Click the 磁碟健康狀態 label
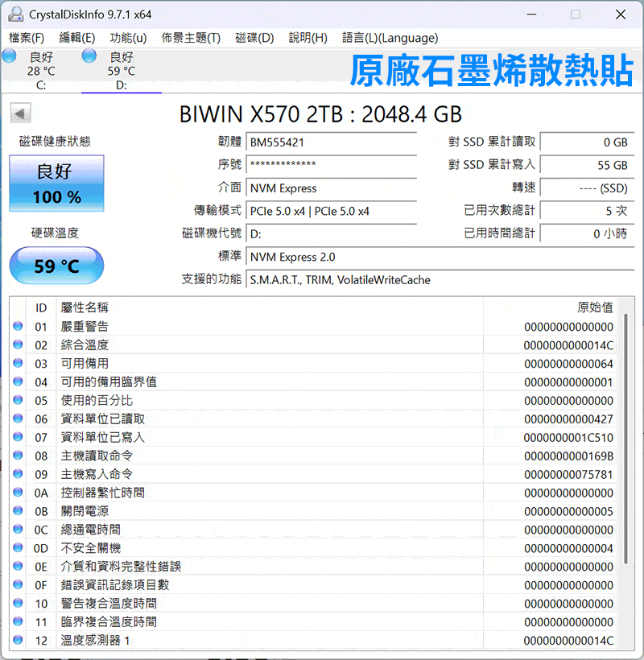The image size is (644, 660). 55,141
